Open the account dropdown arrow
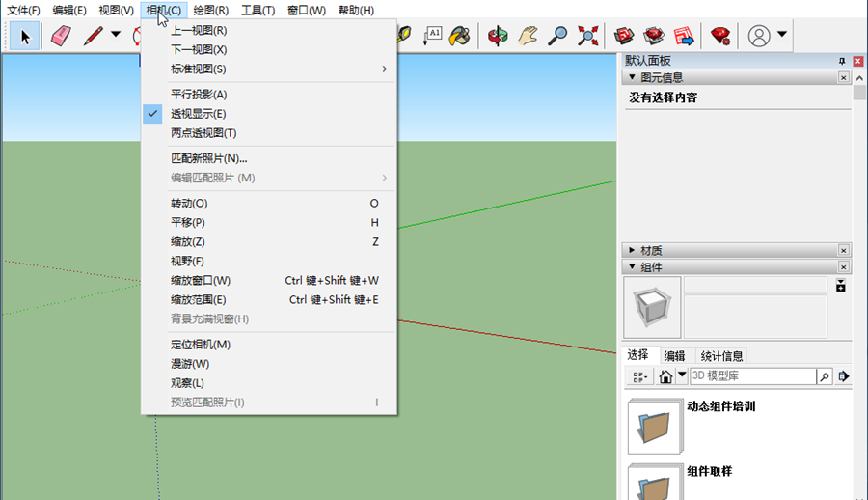This screenshot has height=500, width=868. pos(781,35)
